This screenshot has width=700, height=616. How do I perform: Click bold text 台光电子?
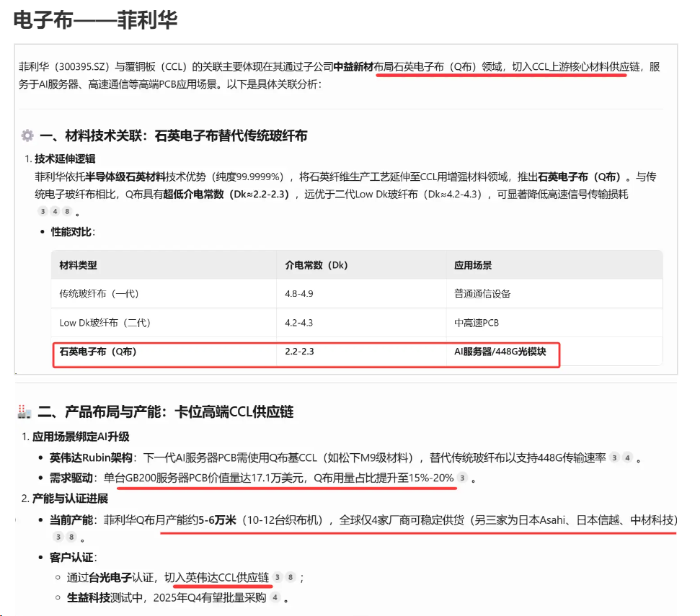click(x=110, y=578)
